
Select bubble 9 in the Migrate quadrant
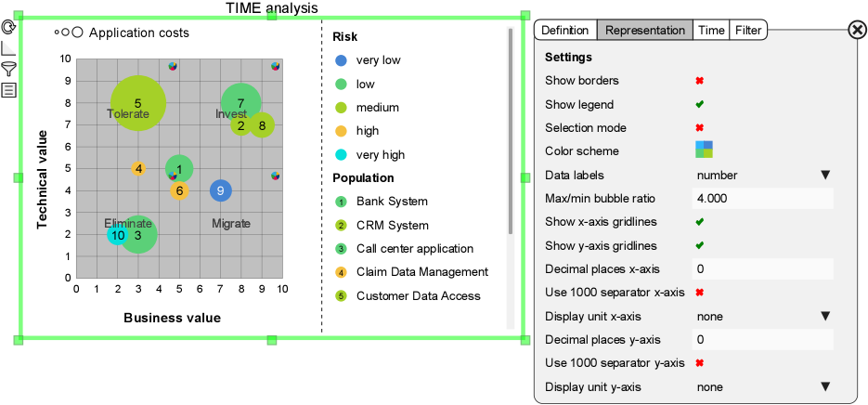pyautogui.click(x=220, y=190)
